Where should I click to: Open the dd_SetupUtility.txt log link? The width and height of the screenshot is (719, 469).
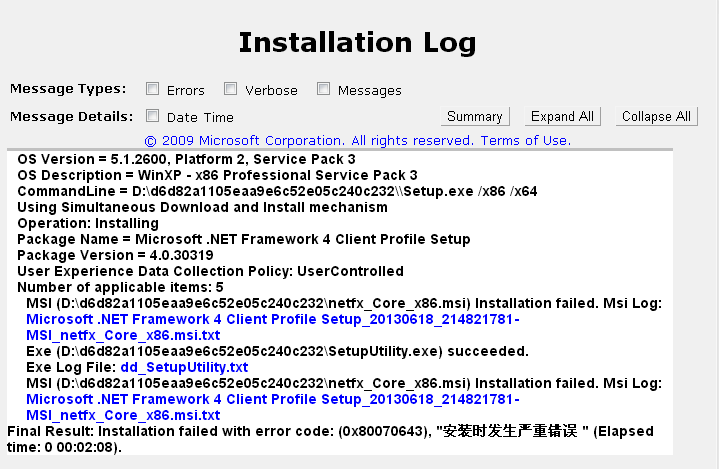[184, 367]
